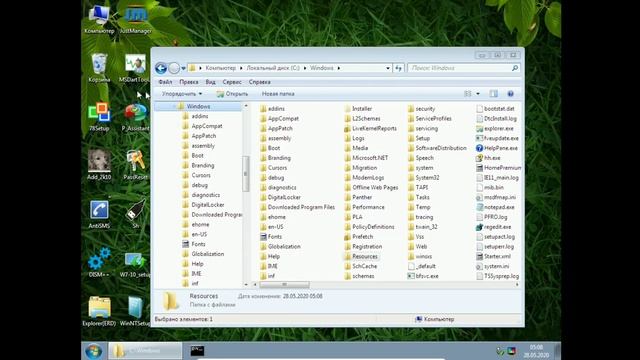Open the recent pages dropdown arrow
Image resolution: width=640 pixels, height=360 pixels.
(x=183, y=68)
